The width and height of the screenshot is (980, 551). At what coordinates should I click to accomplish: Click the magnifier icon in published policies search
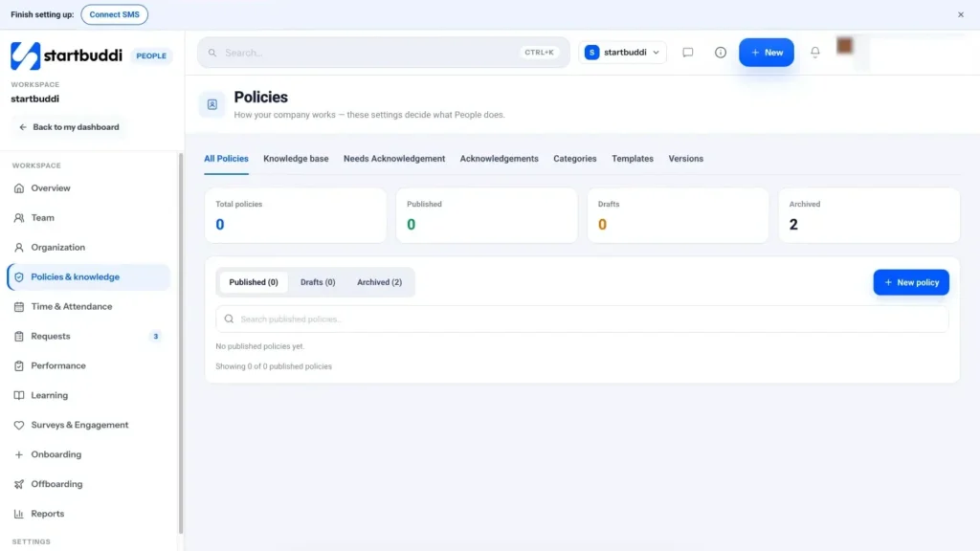[x=229, y=319]
